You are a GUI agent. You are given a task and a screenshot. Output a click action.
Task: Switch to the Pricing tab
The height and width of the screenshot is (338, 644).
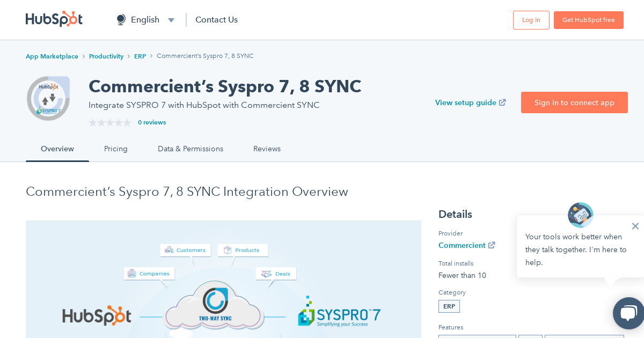click(115, 149)
